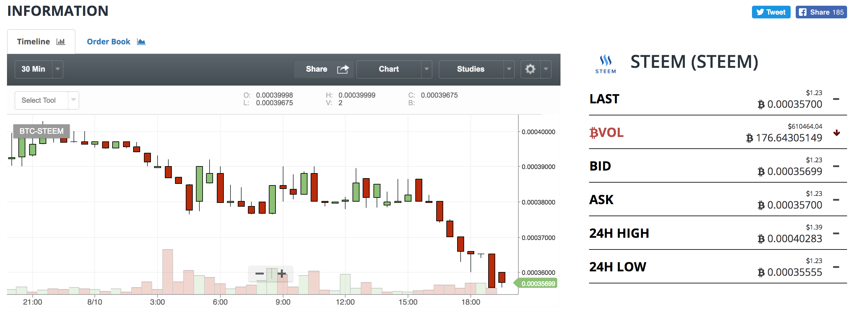This screenshot has height=317, width=868.
Task: Open the Select Tool dropdown
Action: [47, 100]
